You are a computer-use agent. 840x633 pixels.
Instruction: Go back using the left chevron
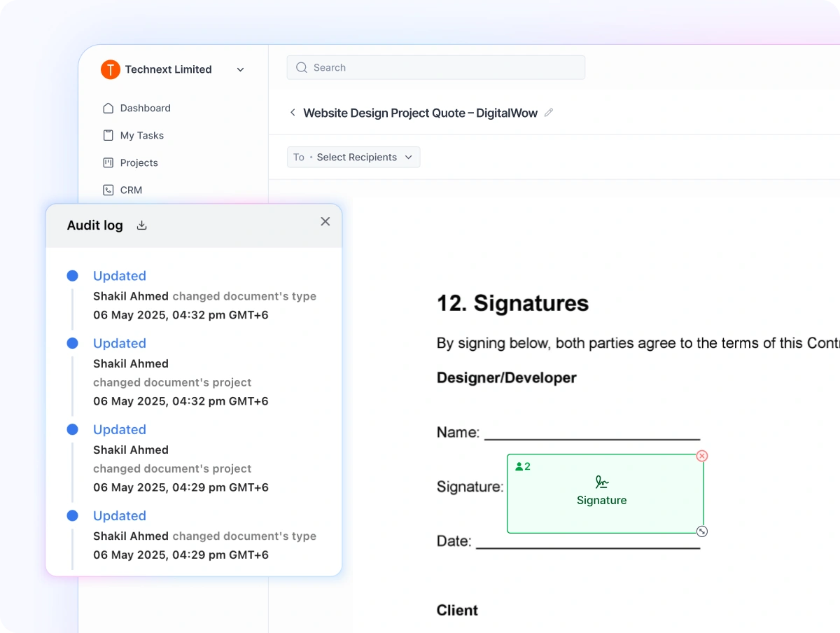293,113
